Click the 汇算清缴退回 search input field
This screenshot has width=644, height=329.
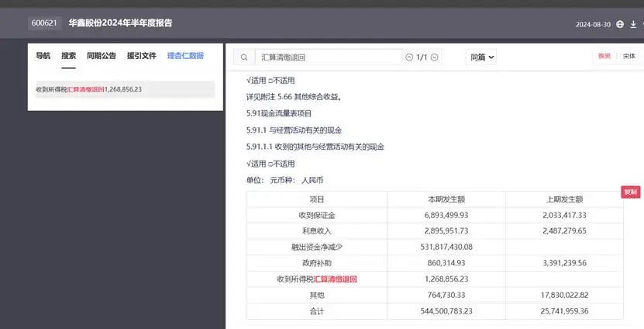coord(329,57)
